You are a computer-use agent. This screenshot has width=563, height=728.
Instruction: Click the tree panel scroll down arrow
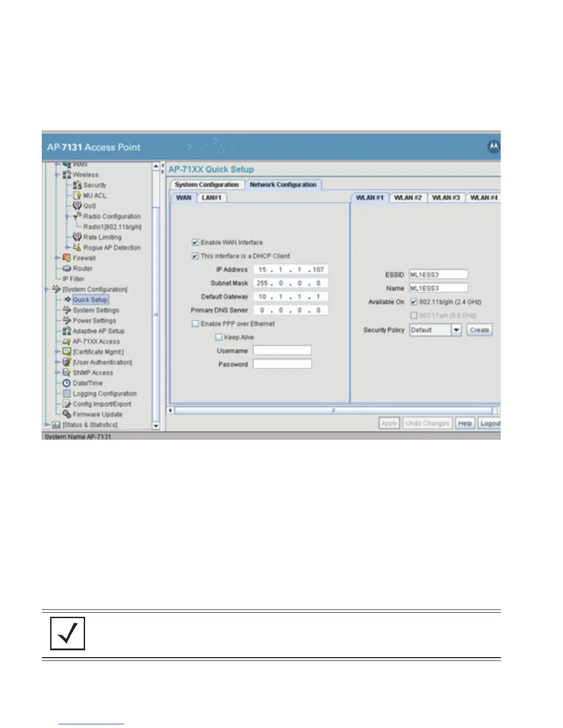tap(156, 426)
